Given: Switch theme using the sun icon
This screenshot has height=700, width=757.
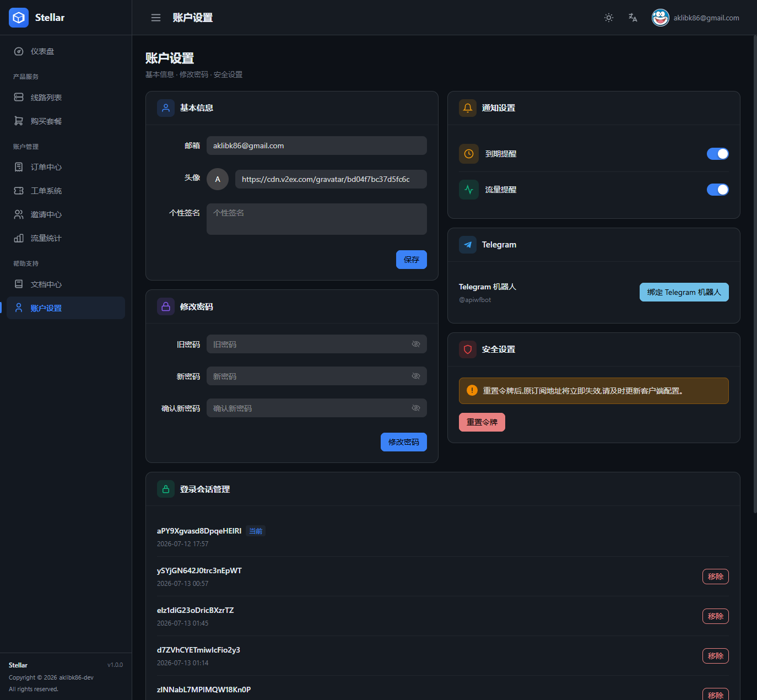Looking at the screenshot, I should pos(609,18).
